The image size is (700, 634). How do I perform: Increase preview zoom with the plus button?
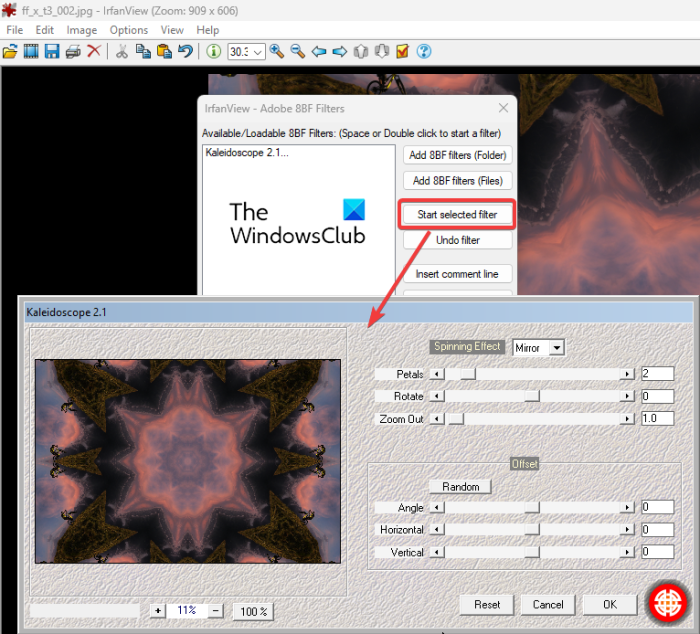click(158, 610)
